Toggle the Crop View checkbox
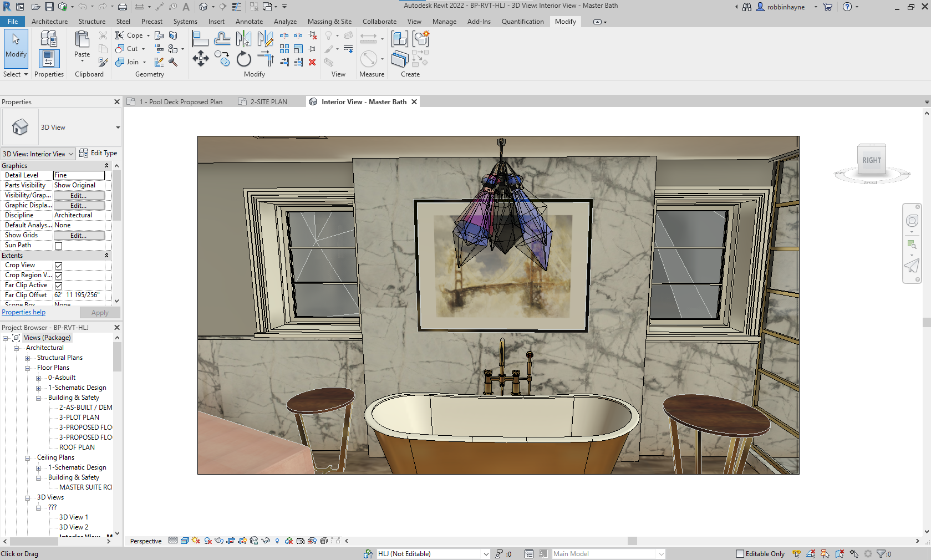 pos(58,266)
